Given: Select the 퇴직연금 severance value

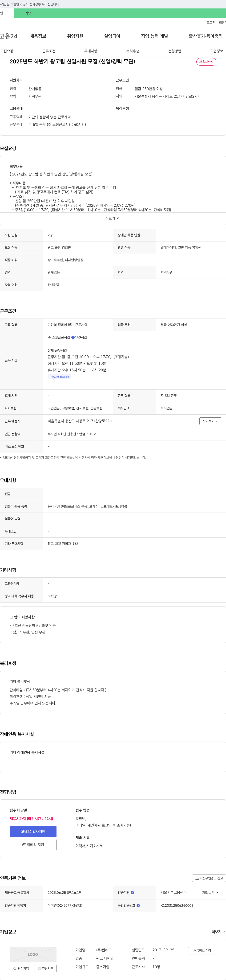Looking at the screenshot, I should point(166,408).
